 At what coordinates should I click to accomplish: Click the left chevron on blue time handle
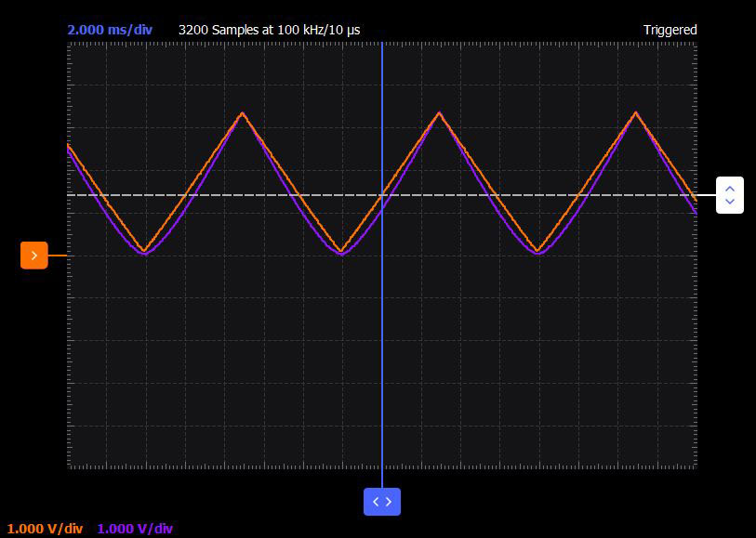pyautogui.click(x=376, y=502)
